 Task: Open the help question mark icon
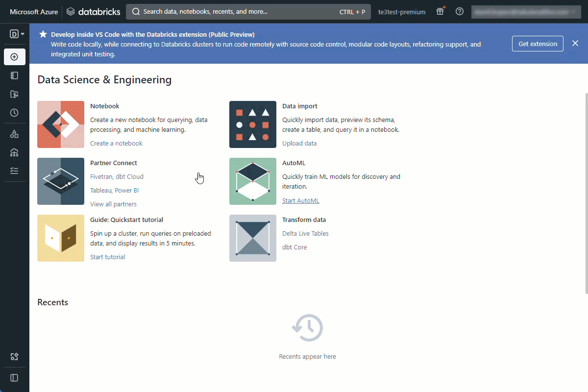click(459, 11)
